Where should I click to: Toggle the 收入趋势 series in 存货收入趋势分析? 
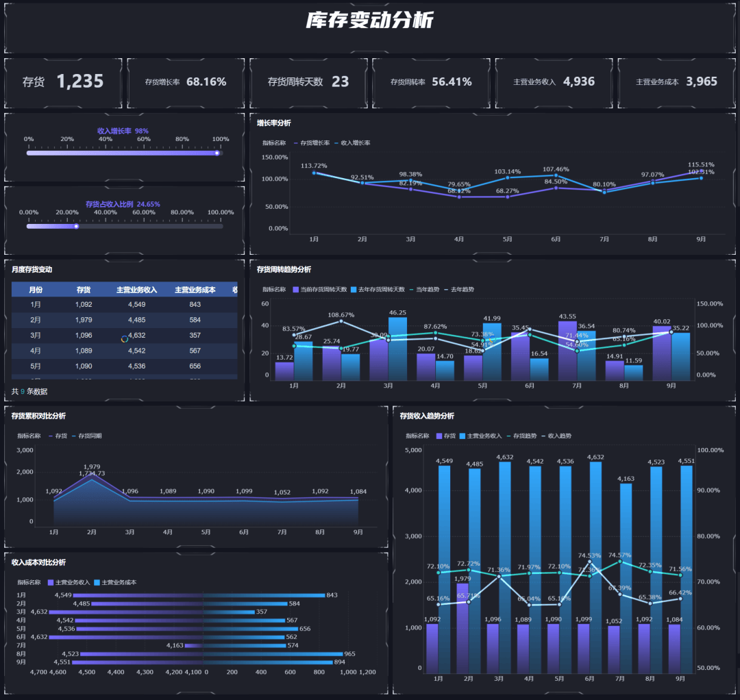coord(543,436)
